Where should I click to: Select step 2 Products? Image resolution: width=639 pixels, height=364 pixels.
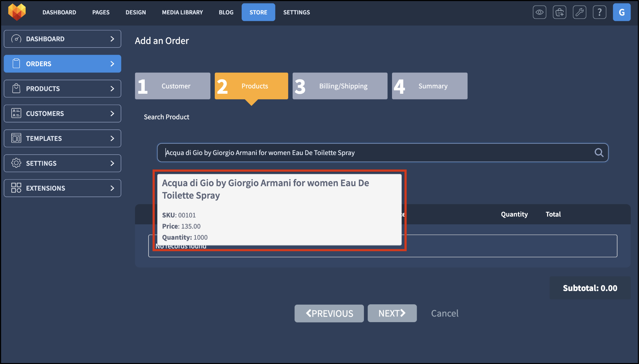click(x=251, y=86)
